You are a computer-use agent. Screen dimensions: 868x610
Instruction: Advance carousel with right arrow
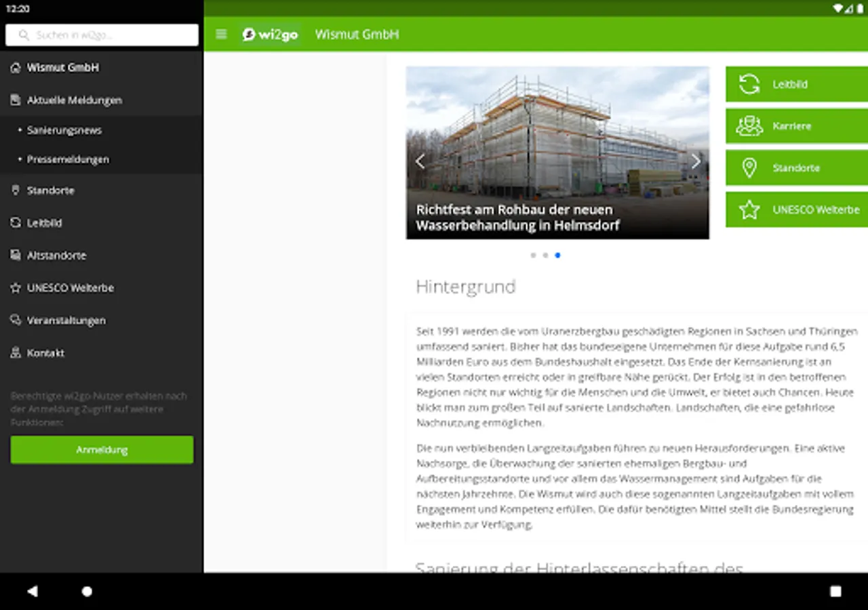pyautogui.click(x=696, y=161)
